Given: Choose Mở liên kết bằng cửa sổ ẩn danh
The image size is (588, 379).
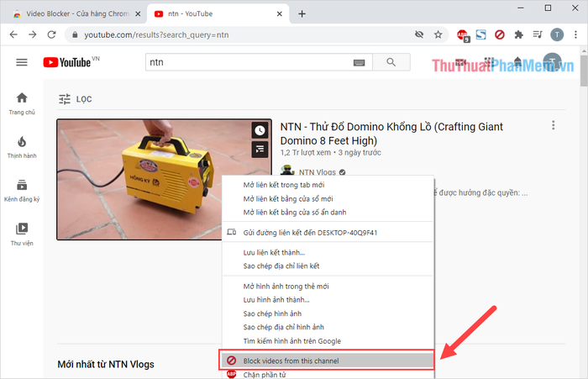Looking at the screenshot, I should [328, 213].
